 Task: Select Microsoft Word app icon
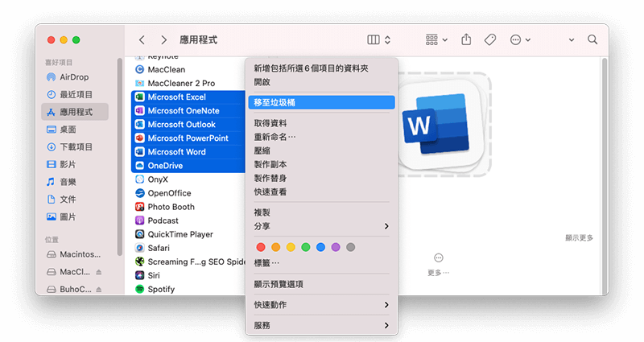tap(139, 152)
